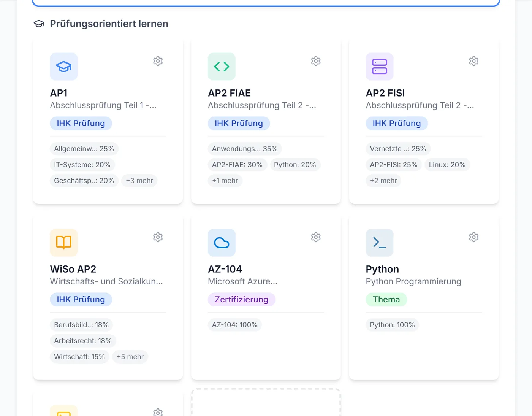Open the AP1 exam card title
532x416 pixels.
pos(59,93)
